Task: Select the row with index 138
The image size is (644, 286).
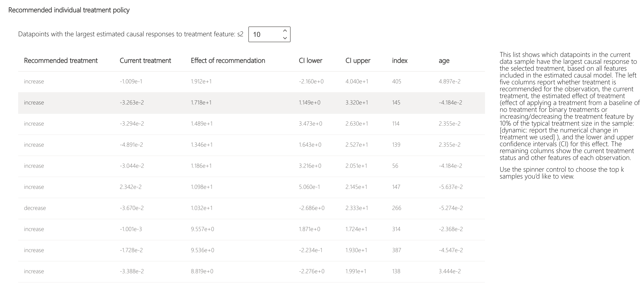Action: [x=252, y=272]
